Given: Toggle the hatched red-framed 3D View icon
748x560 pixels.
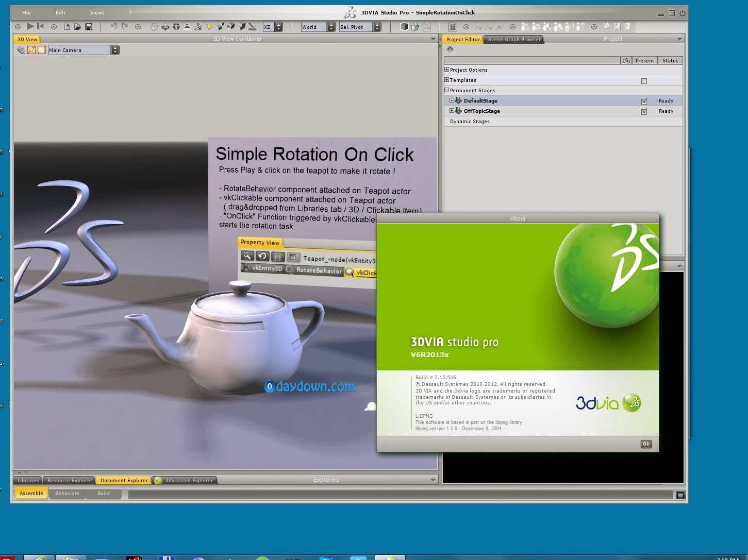Looking at the screenshot, I should (31, 50).
